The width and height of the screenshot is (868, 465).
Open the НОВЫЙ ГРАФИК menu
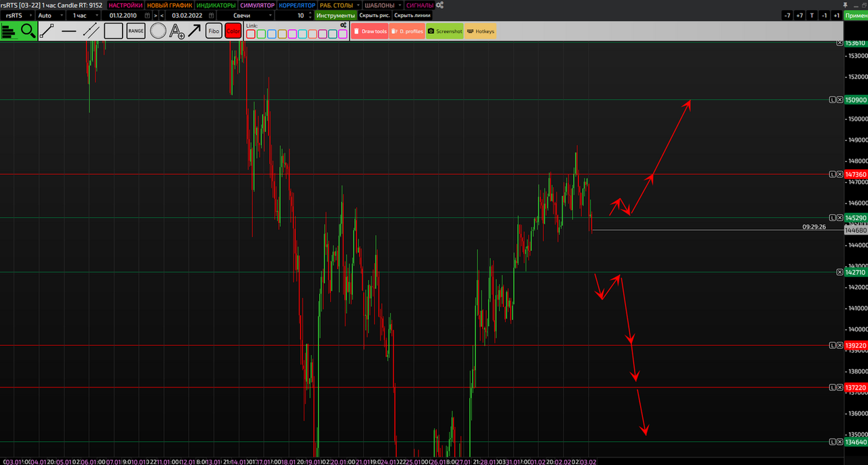pyautogui.click(x=170, y=5)
